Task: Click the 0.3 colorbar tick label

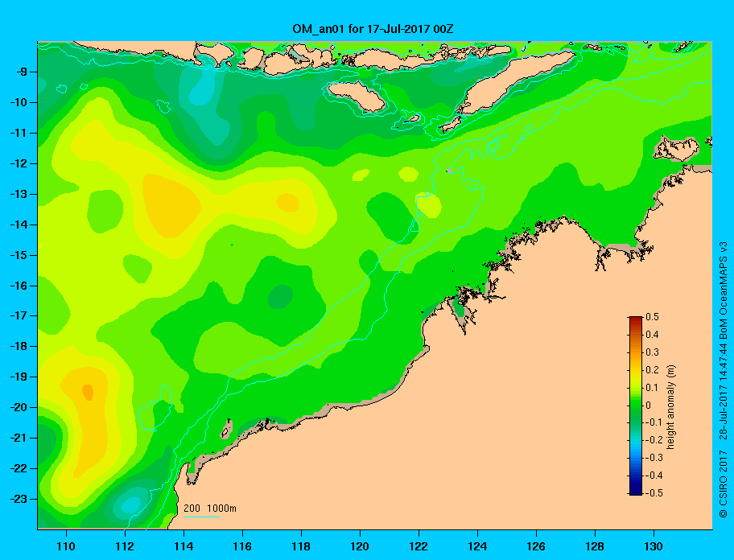Action: point(653,352)
